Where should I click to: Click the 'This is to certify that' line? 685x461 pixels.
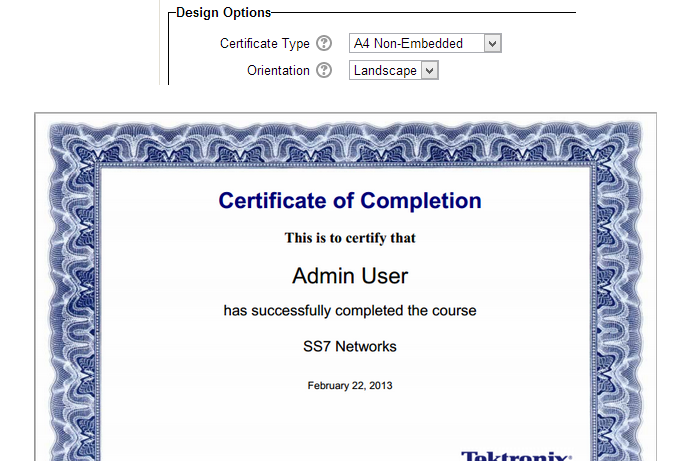pos(350,238)
